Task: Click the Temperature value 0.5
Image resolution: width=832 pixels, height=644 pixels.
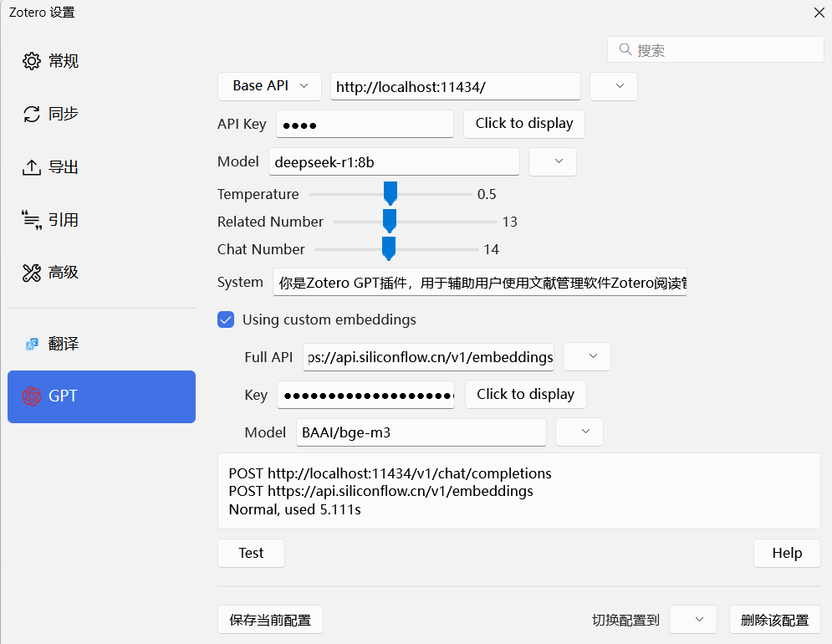Action: (487, 194)
